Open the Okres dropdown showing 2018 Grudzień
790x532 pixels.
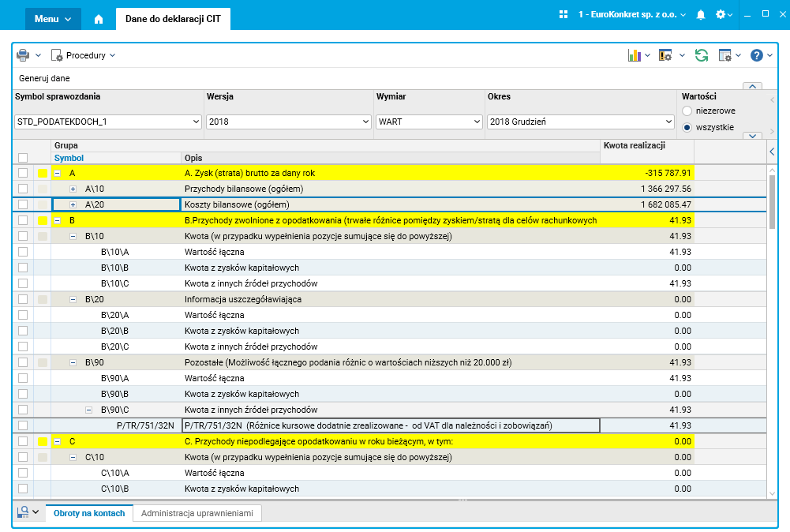click(x=581, y=122)
